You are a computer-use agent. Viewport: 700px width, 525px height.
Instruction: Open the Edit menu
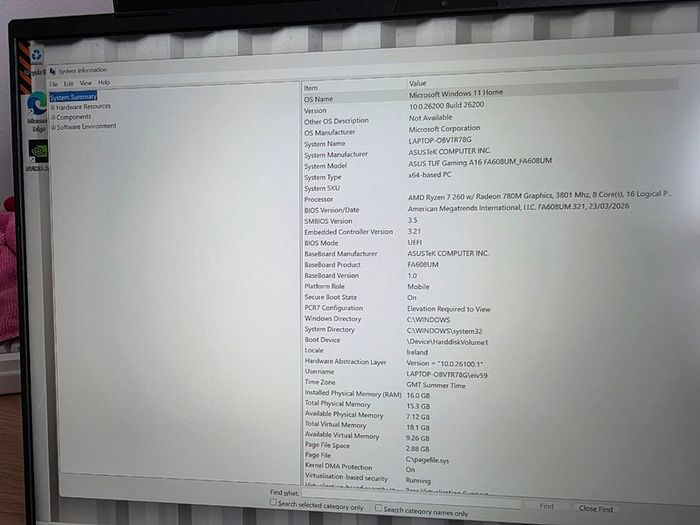[68, 83]
